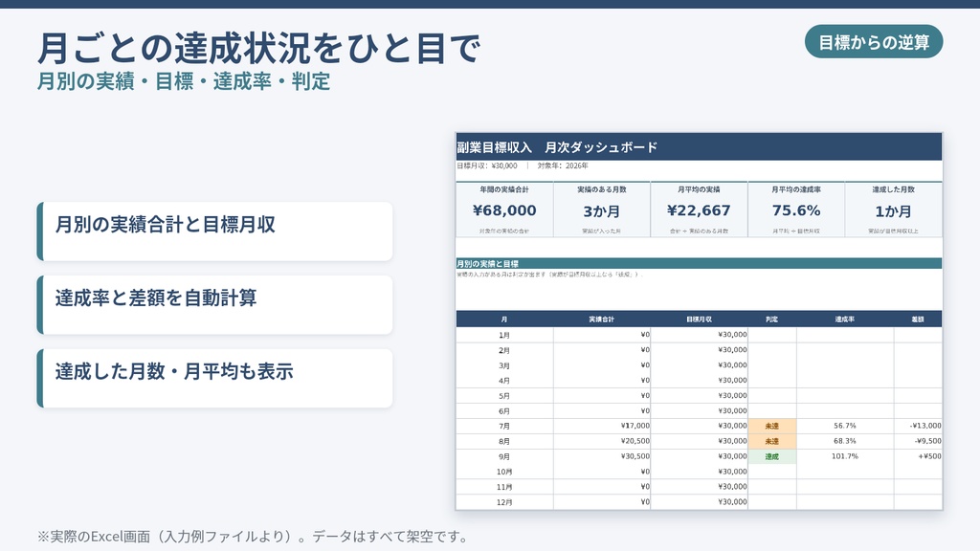Select the 月別の実績合計と目標月収 card

tap(215, 231)
